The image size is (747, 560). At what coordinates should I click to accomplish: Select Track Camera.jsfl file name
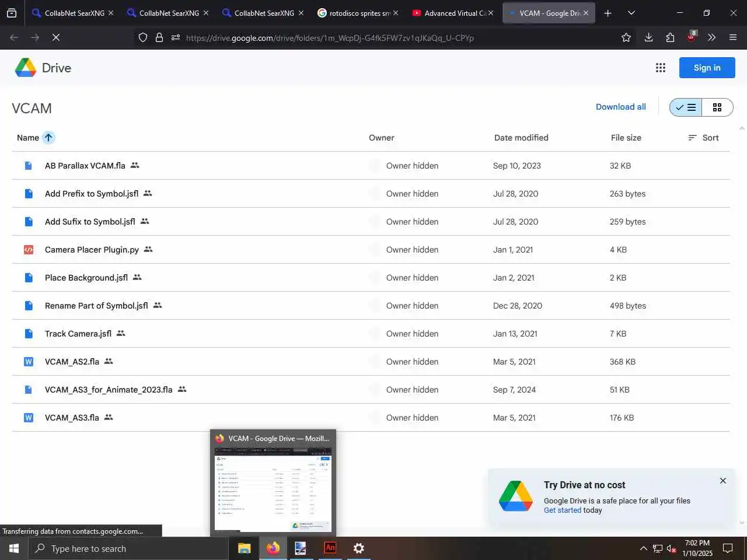(78, 334)
